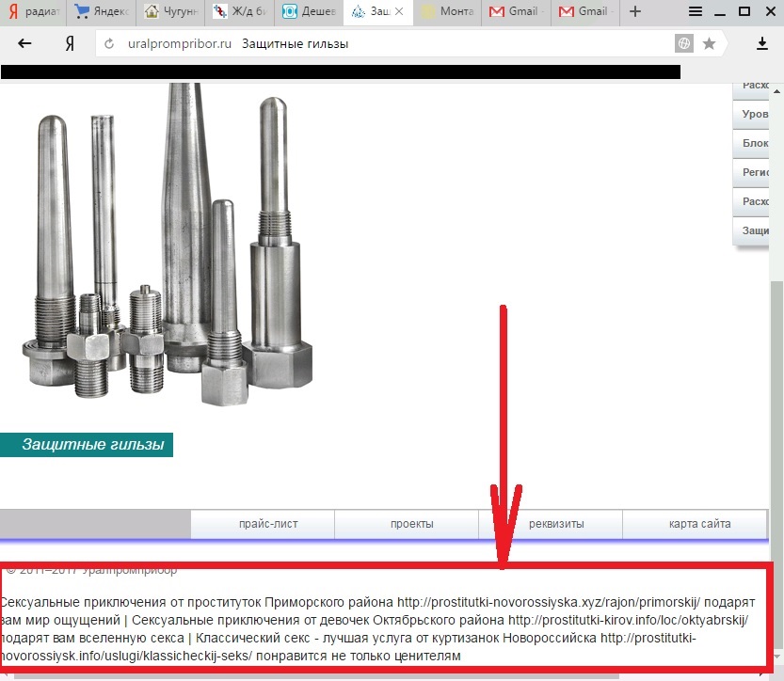Switch to the Чугун tab
Image resolution: width=784 pixels, height=681 pixels.
tap(170, 12)
